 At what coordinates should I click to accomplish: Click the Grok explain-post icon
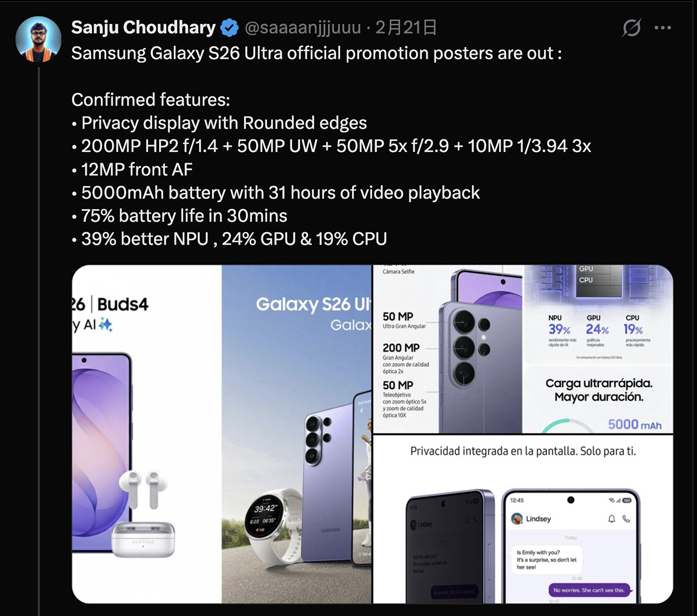coord(631,28)
